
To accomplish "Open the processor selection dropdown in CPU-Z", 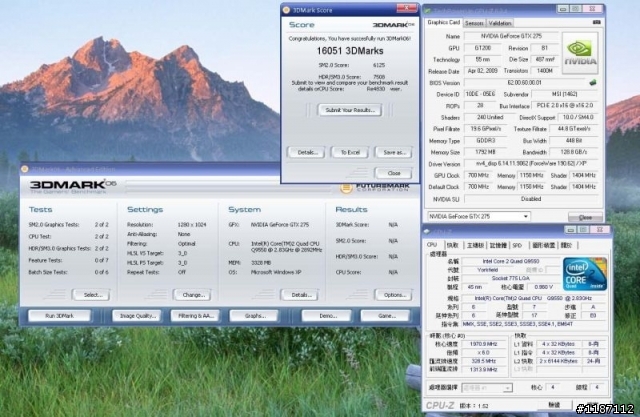I will (x=507, y=388).
